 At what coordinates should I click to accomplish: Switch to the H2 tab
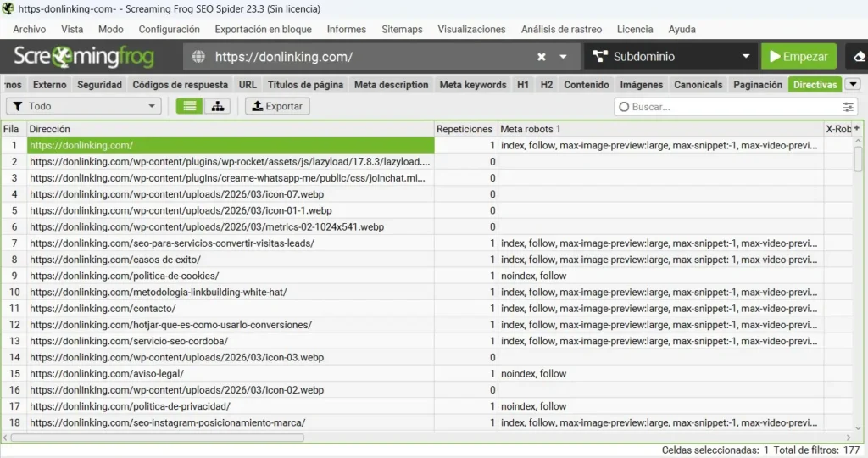547,84
